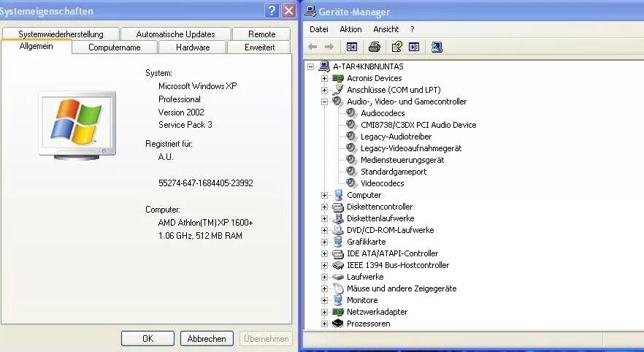Viewport: 644px width, 352px height.
Task: Click the Videocodecs speaker icon
Action: coord(352,183)
